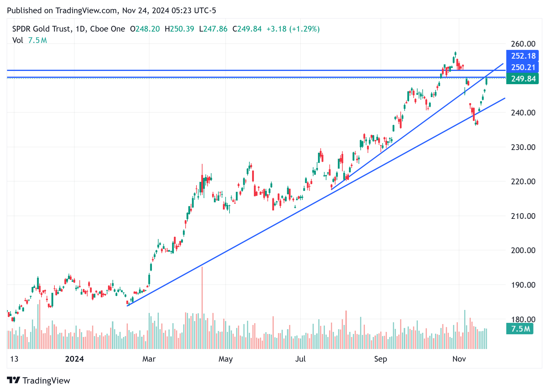Click the 240.00 price axis label
549x392 pixels.
[523, 113]
